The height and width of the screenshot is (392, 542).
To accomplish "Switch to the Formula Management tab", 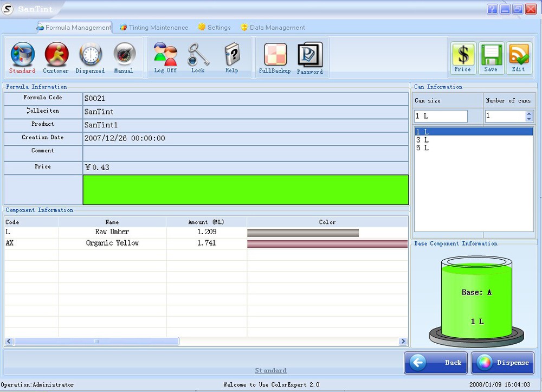I will pos(74,27).
